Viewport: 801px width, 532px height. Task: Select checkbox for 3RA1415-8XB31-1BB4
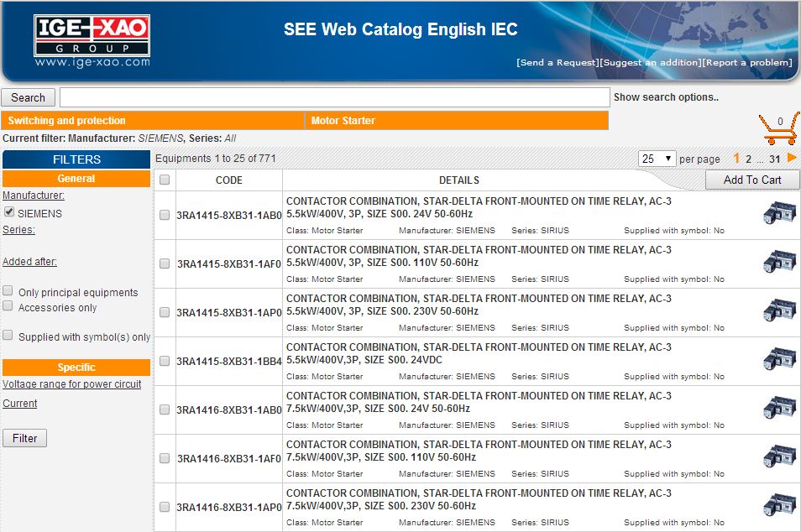(x=165, y=361)
